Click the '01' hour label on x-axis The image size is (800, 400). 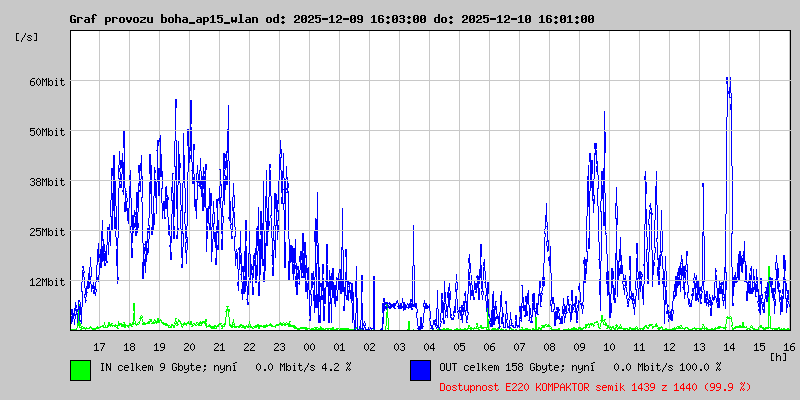(339, 347)
